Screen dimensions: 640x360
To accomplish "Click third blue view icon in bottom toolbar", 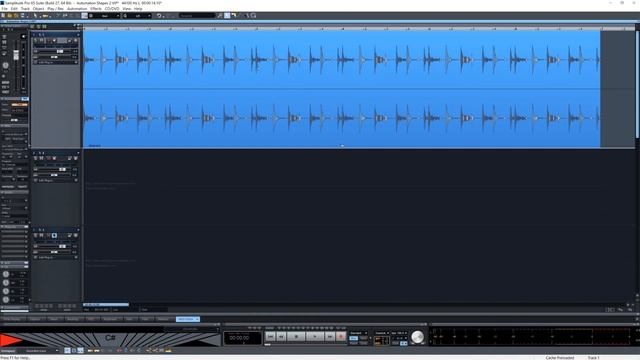I will coord(80,351).
